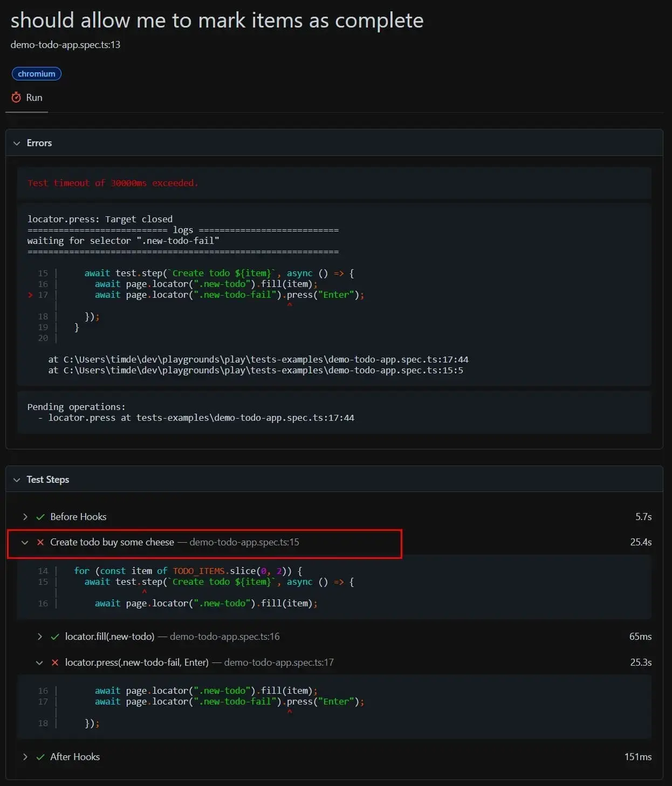Click the Test Steps section header
672x786 pixels.
334,480
